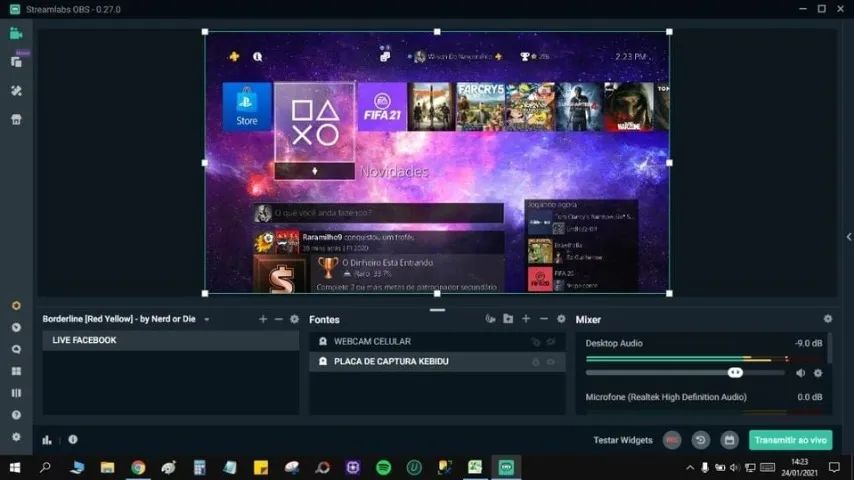
Task: Select the LIVE FACEBOOK scene
Action: pos(170,341)
